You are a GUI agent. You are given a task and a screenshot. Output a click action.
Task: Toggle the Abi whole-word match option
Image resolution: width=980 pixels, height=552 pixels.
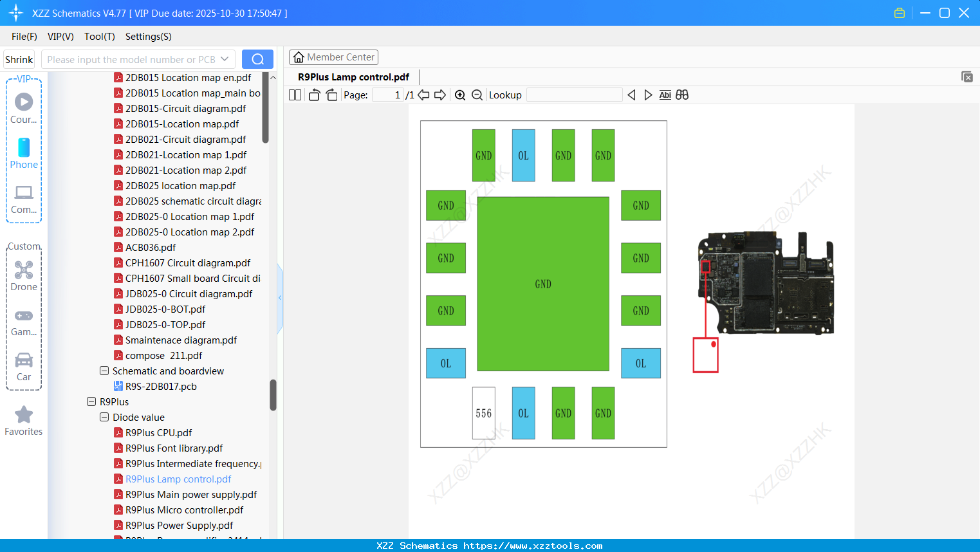(665, 95)
